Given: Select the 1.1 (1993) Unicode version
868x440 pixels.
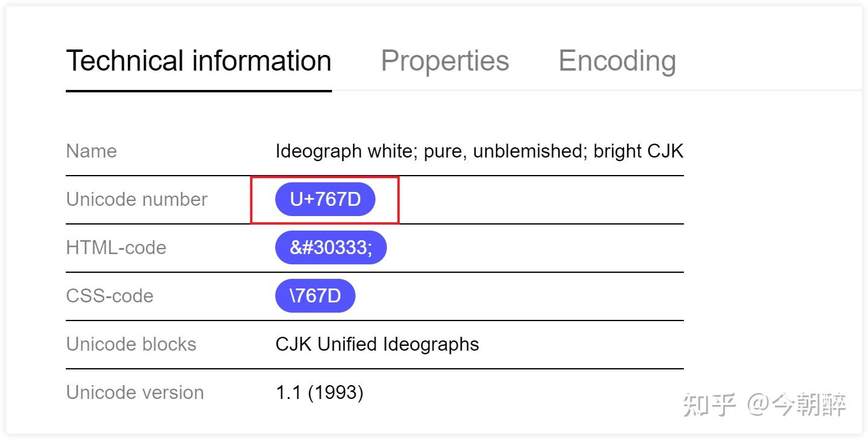Looking at the screenshot, I should click(x=319, y=393).
